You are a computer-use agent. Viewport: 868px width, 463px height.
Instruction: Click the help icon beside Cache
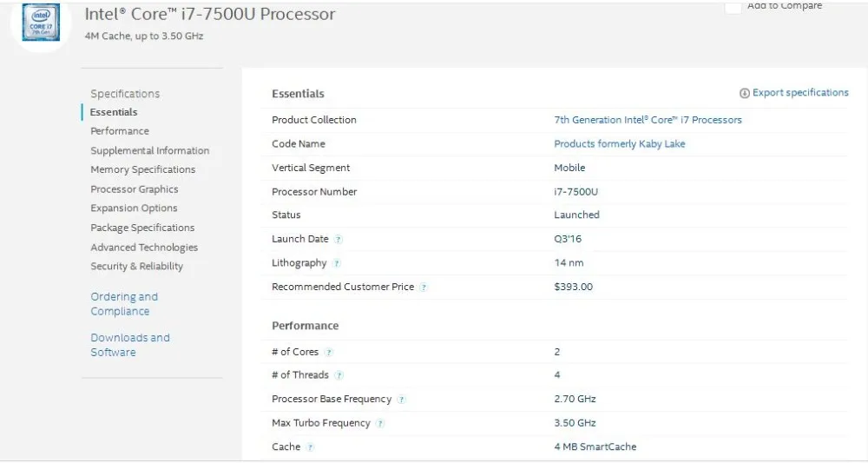pyautogui.click(x=311, y=447)
